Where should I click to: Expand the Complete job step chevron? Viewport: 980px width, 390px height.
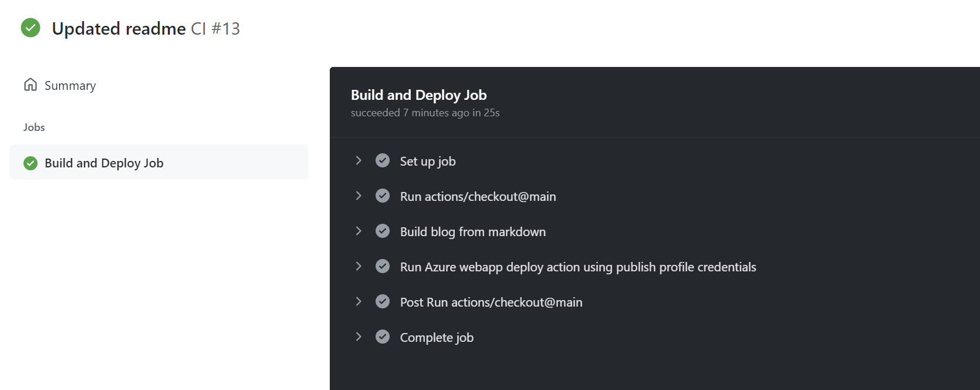359,337
